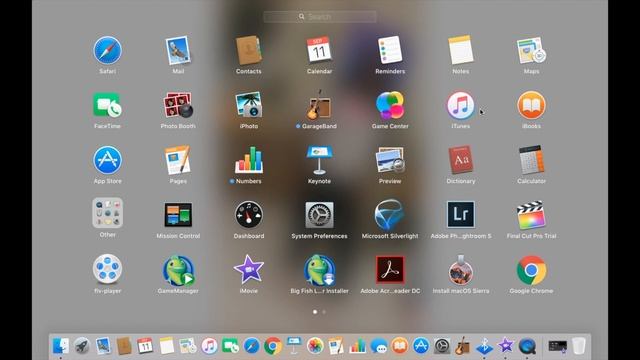Open Google Chrome from the Dock
The image size is (640, 360).
pos(273,346)
